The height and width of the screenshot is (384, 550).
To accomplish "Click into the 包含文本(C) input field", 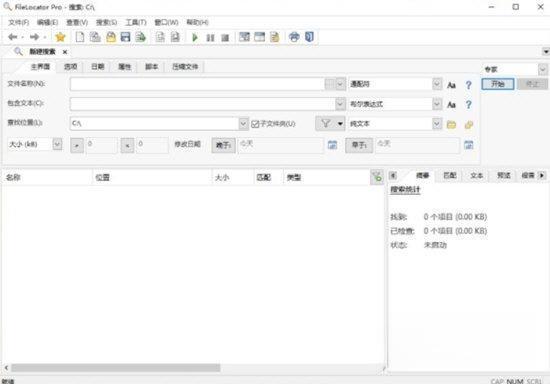I will [x=203, y=104].
